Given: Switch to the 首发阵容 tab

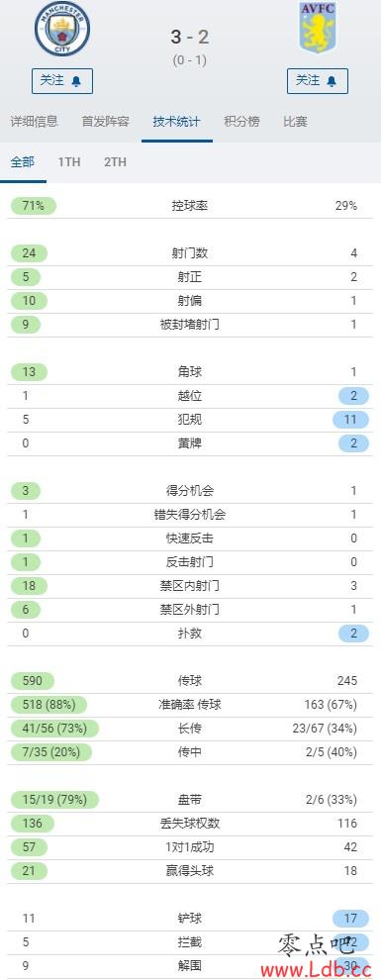Looking at the screenshot, I should pyautogui.click(x=106, y=121).
